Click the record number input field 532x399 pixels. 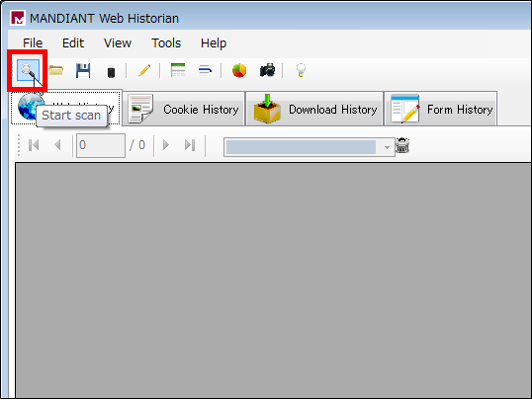pos(101,146)
